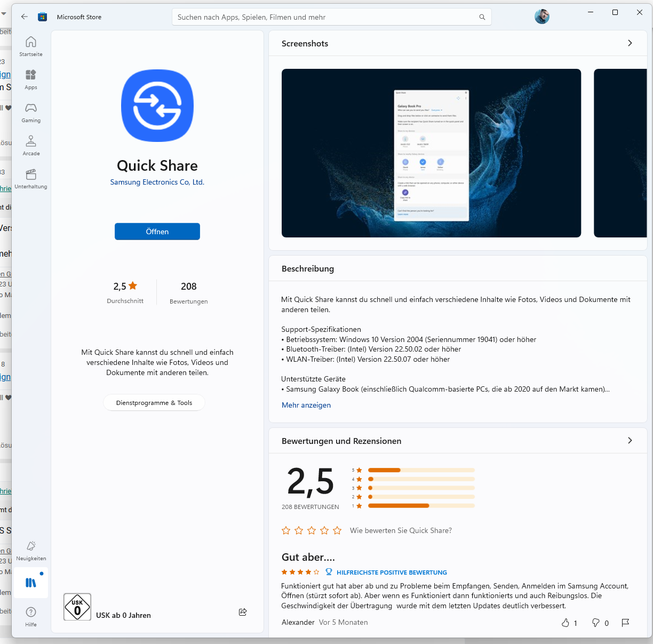Rate Quick Share two stars
Screen dimensions: 653x644
[x=299, y=530]
